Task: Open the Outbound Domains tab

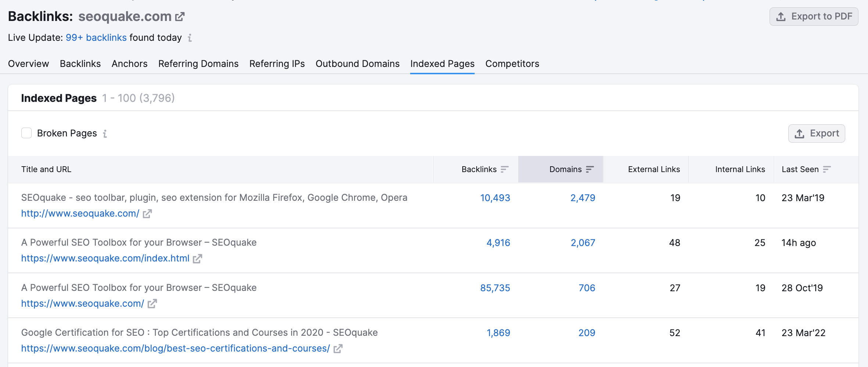Action: (x=357, y=64)
